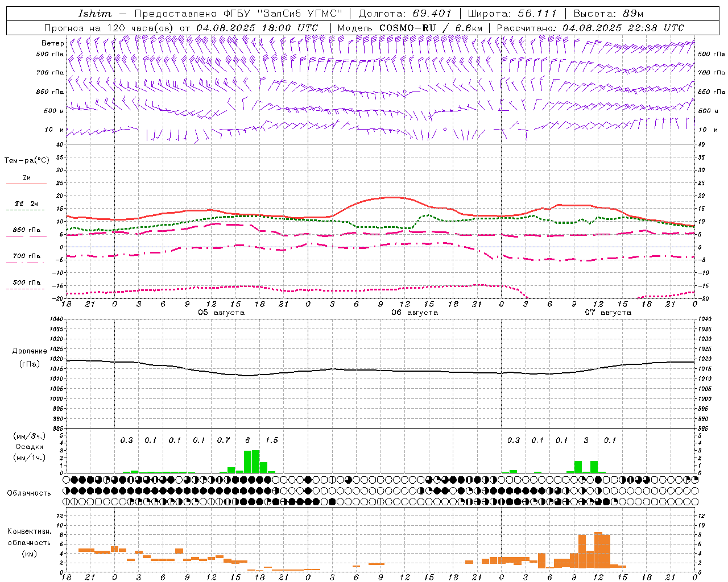Click the (мм/3ч.) unit label
The width and height of the screenshot is (728, 582).
coord(29,436)
